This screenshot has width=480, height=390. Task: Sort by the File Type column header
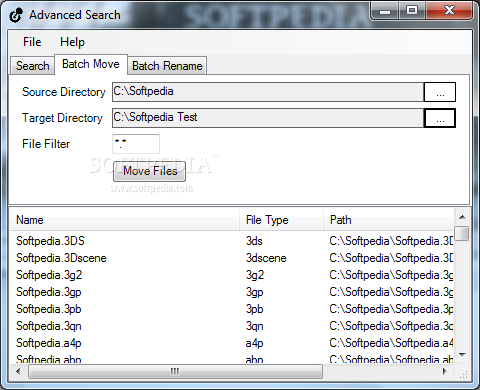281,220
